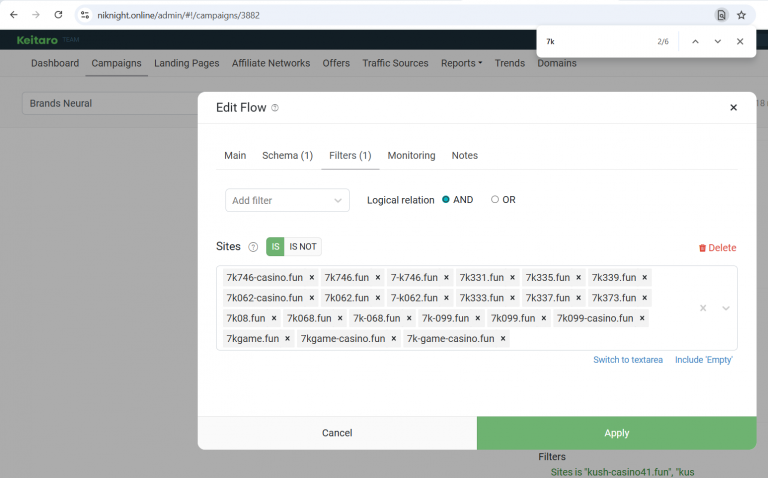The width and height of the screenshot is (768, 478).
Task: Open Trends navigation item
Action: pyautogui.click(x=510, y=63)
